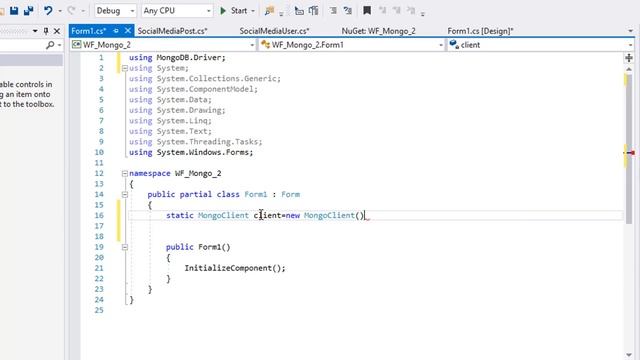
Task: Click the Search Toolbox input field
Action: point(22,45)
